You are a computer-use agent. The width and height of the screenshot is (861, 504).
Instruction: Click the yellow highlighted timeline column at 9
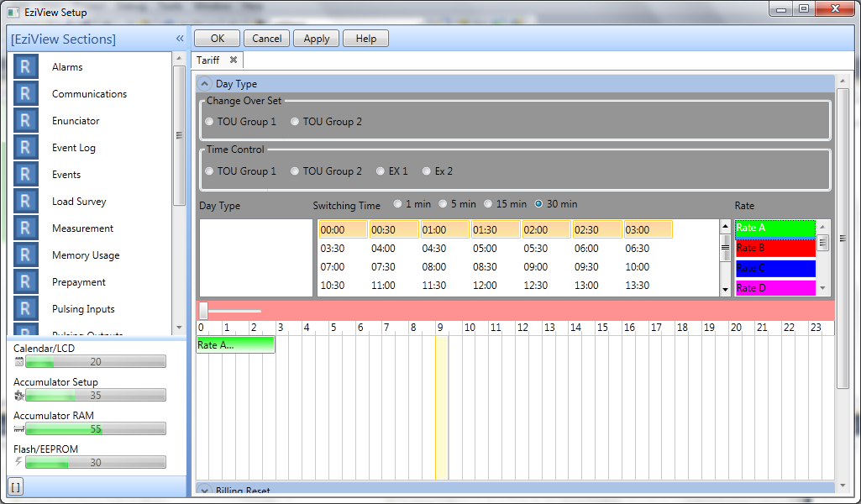point(442,407)
